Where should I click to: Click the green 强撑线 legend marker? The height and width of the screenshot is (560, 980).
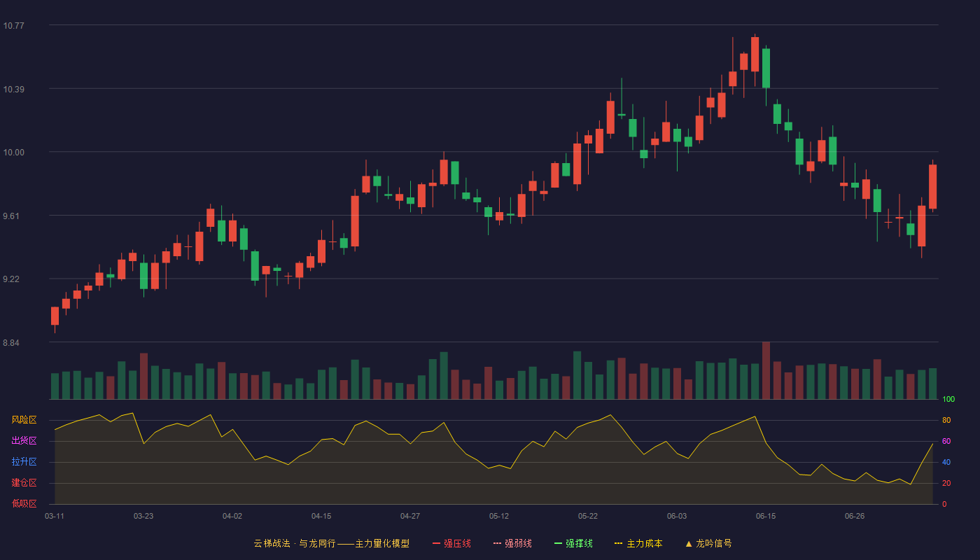(558, 543)
